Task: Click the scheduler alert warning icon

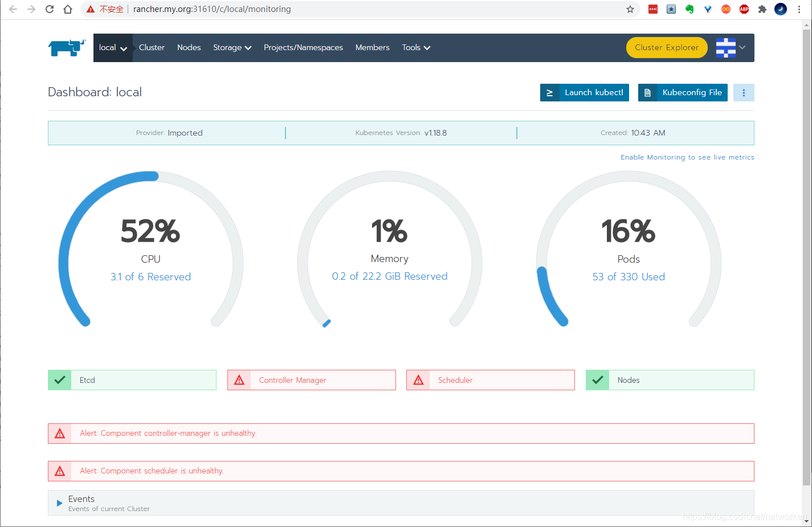Action: click(60, 471)
